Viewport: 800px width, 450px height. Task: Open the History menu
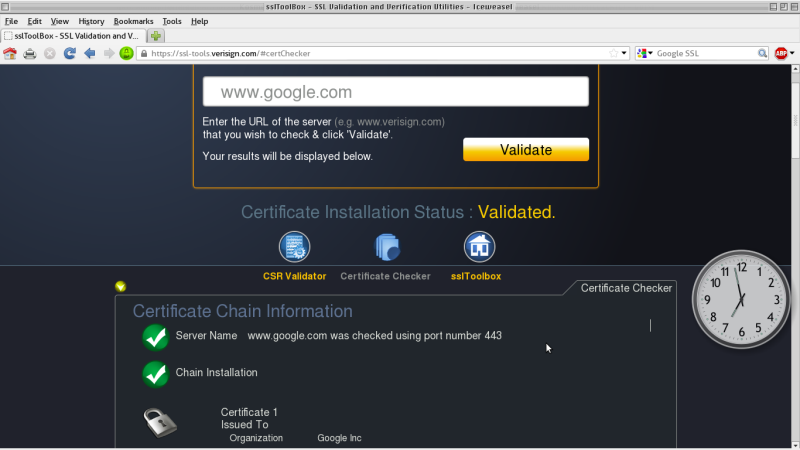coord(91,21)
